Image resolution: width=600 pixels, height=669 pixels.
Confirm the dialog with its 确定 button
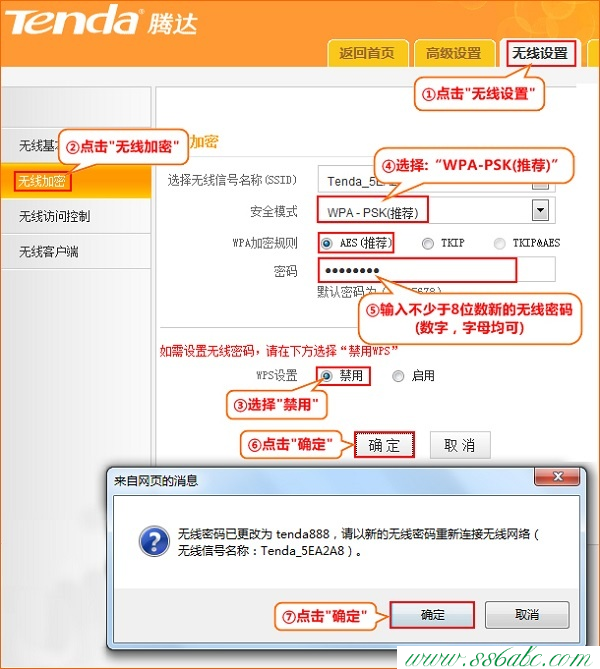433,615
